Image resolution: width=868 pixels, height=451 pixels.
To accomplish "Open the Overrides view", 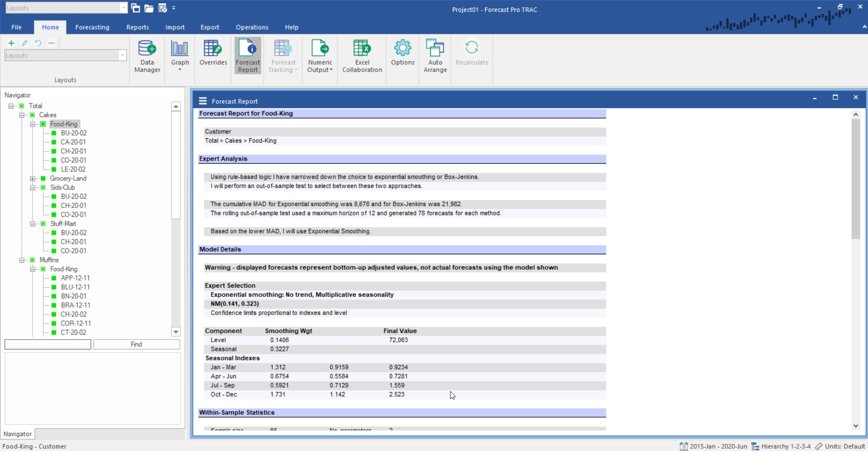I will point(213,53).
